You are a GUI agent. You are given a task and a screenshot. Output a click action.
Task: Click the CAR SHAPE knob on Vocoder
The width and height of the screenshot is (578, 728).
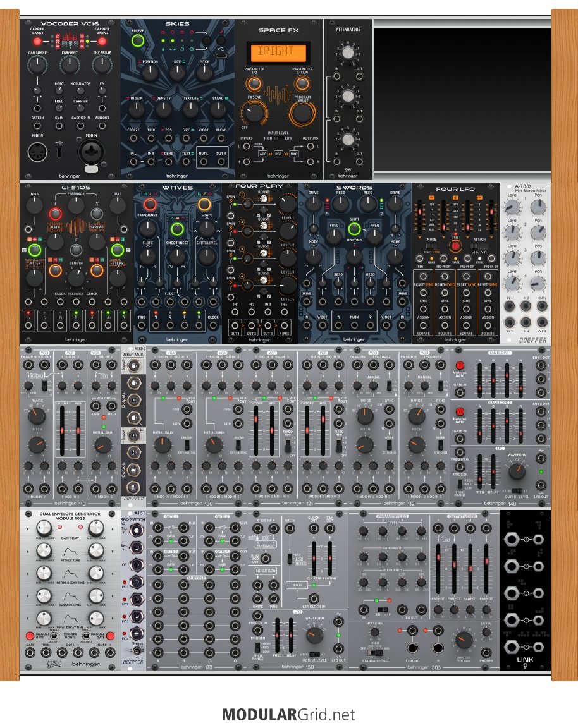37,65
